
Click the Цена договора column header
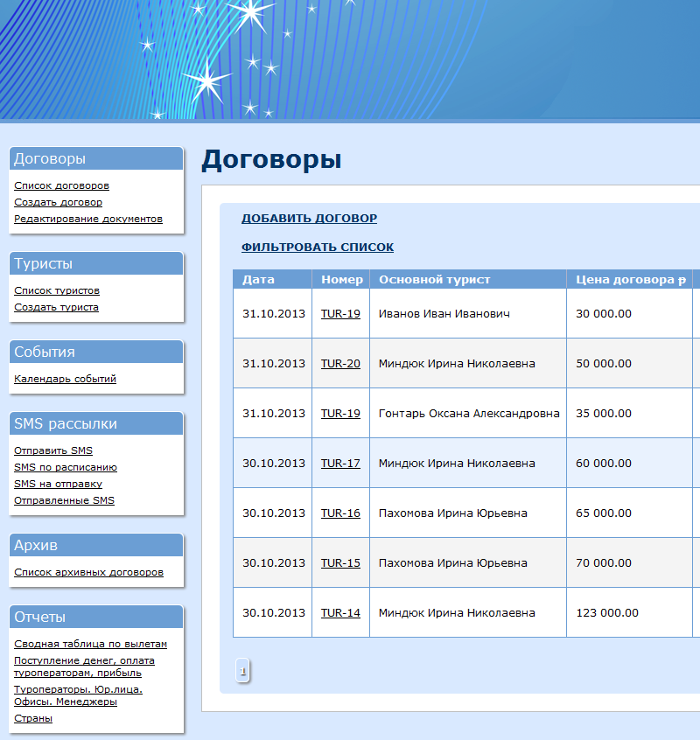629,279
